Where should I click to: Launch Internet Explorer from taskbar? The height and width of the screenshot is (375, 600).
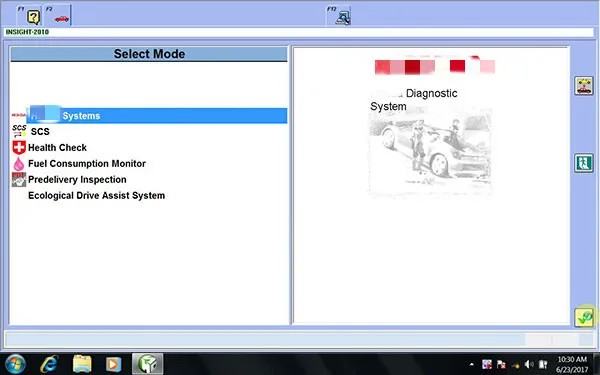click(49, 364)
